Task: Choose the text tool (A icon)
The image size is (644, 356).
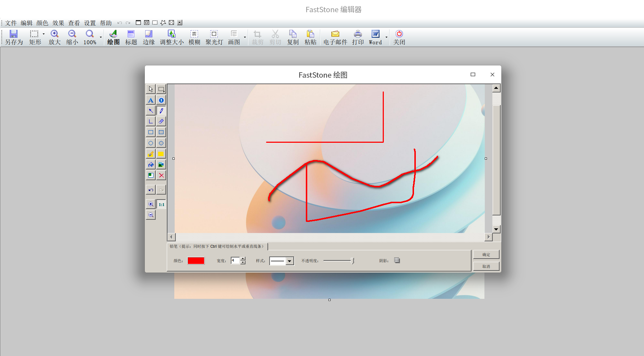Action: (151, 100)
